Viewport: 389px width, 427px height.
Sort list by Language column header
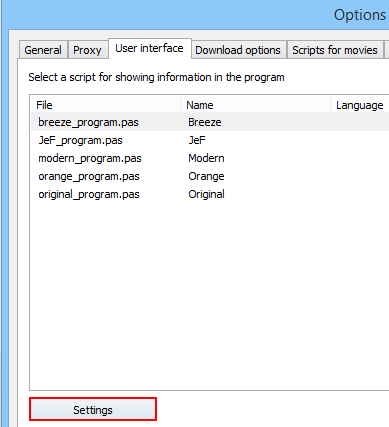(x=360, y=105)
